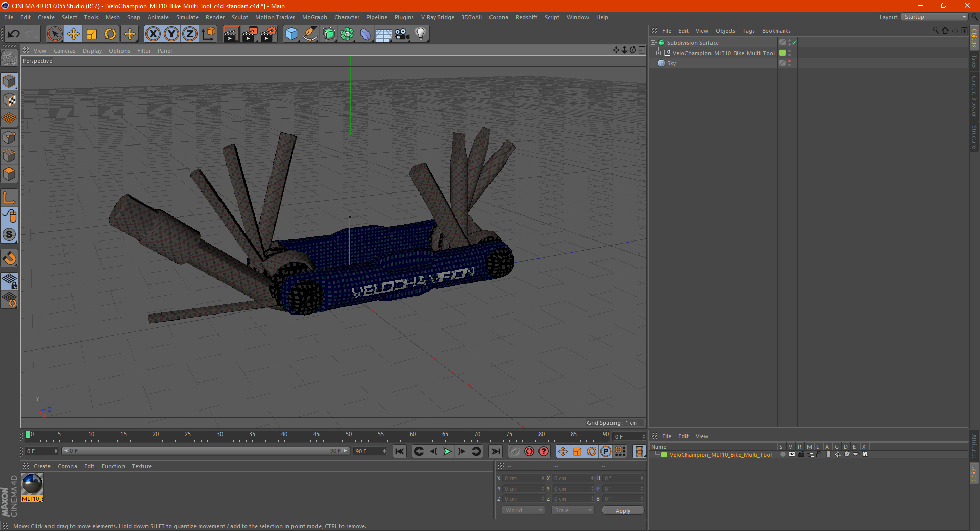Switch to Edges mode
The height and width of the screenshot is (531, 980).
tap(9, 156)
